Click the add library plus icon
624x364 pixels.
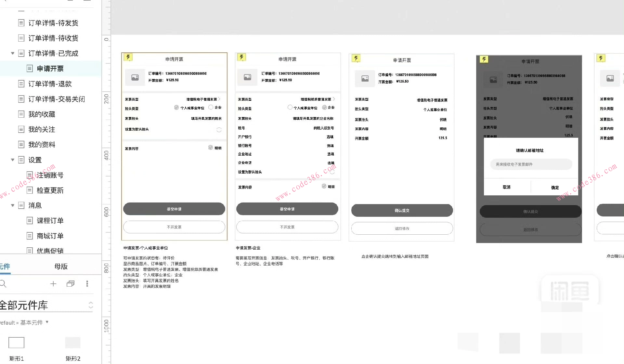click(53, 284)
